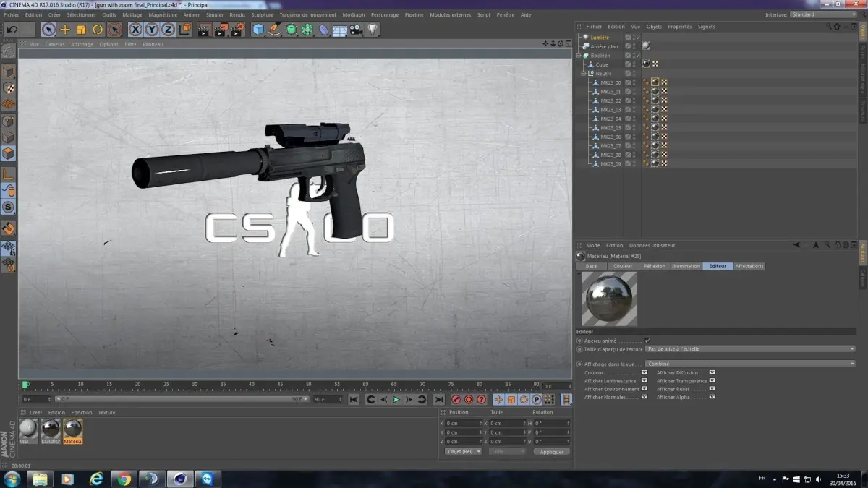The image size is (868, 488).
Task: Open the Fichier menu in main menu bar
Action: (12, 14)
